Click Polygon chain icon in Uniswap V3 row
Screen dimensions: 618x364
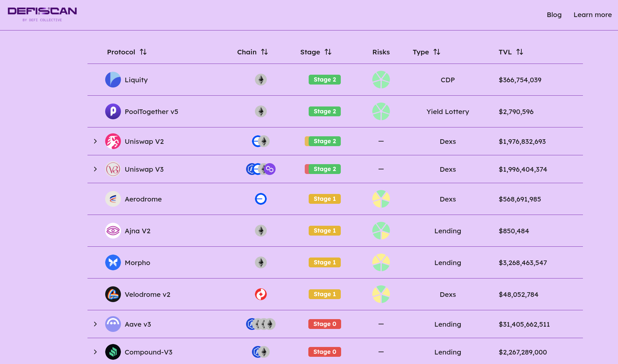270,169
